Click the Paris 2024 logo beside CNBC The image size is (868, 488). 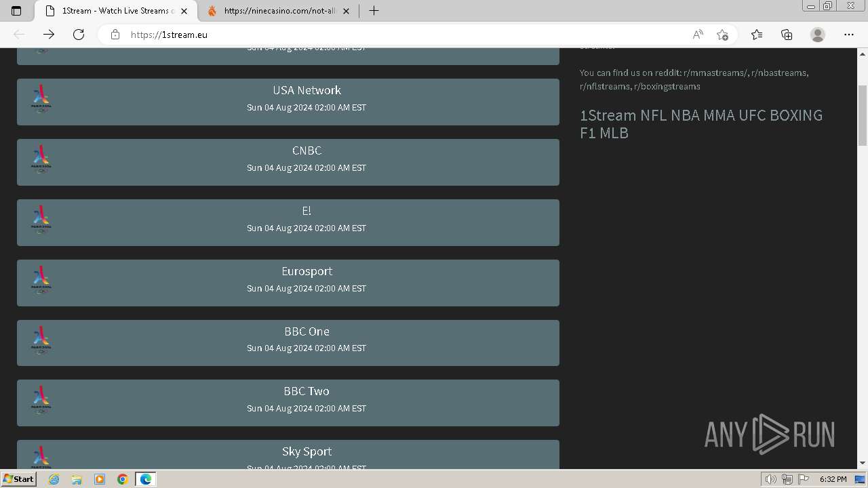[41, 159]
